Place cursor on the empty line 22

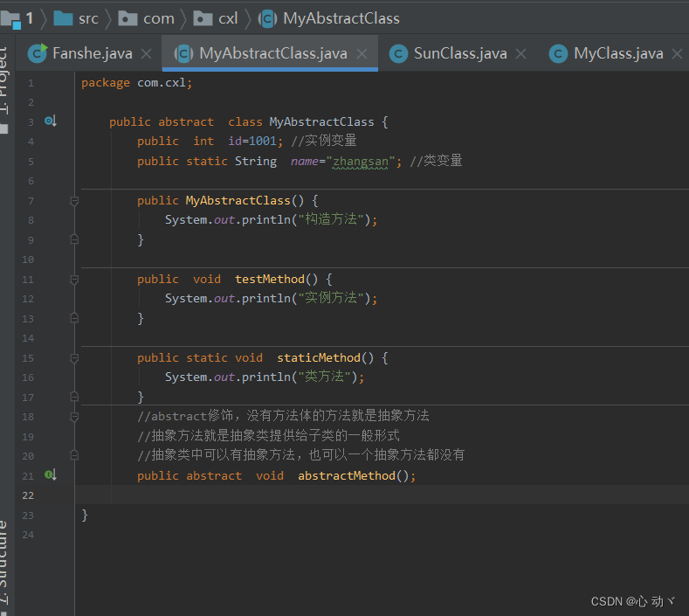[382, 495]
